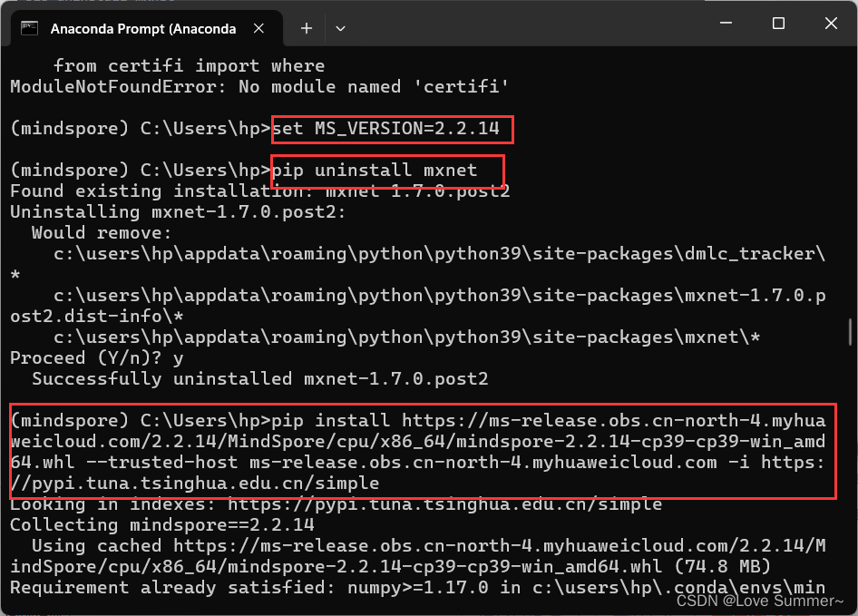Click the maximize window icon
858x616 pixels.
click(x=776, y=23)
